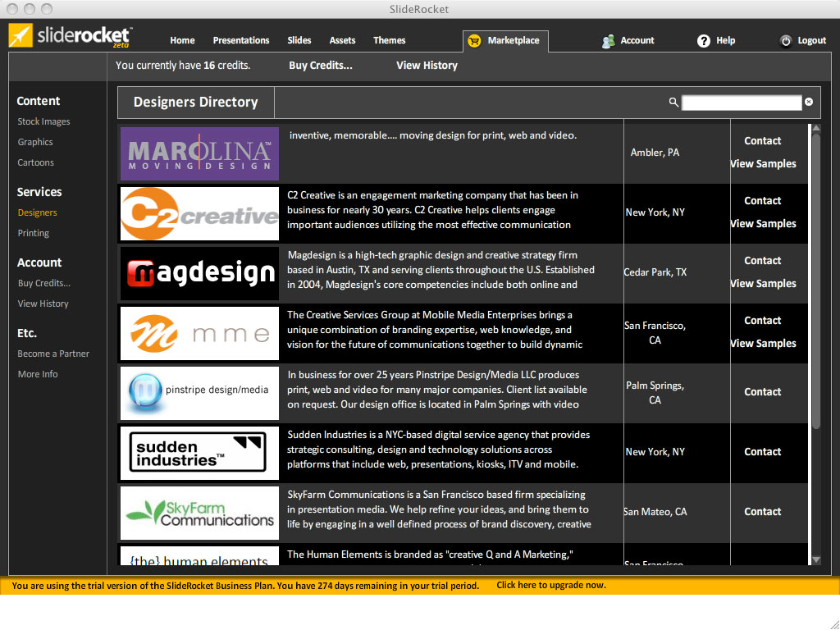Screen dimensions: 840x630
Task: Contact Pinstripe Design/Media
Action: pyautogui.click(x=762, y=392)
